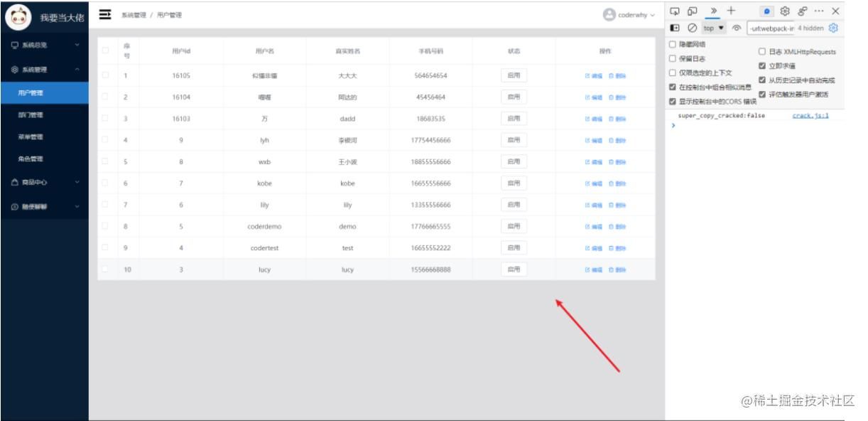Collapse sidebar with the hamburger menu icon
Image resolution: width=868 pixels, height=421 pixels.
coord(105,15)
